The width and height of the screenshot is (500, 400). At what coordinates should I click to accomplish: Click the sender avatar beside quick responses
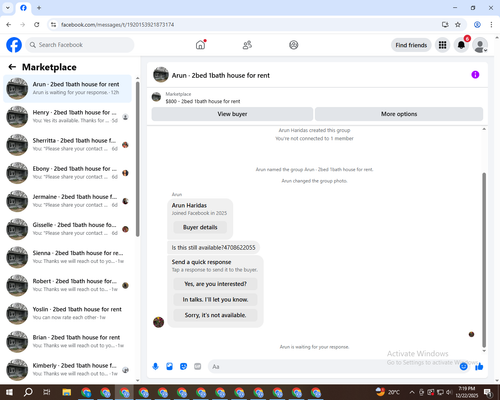[x=158, y=322]
